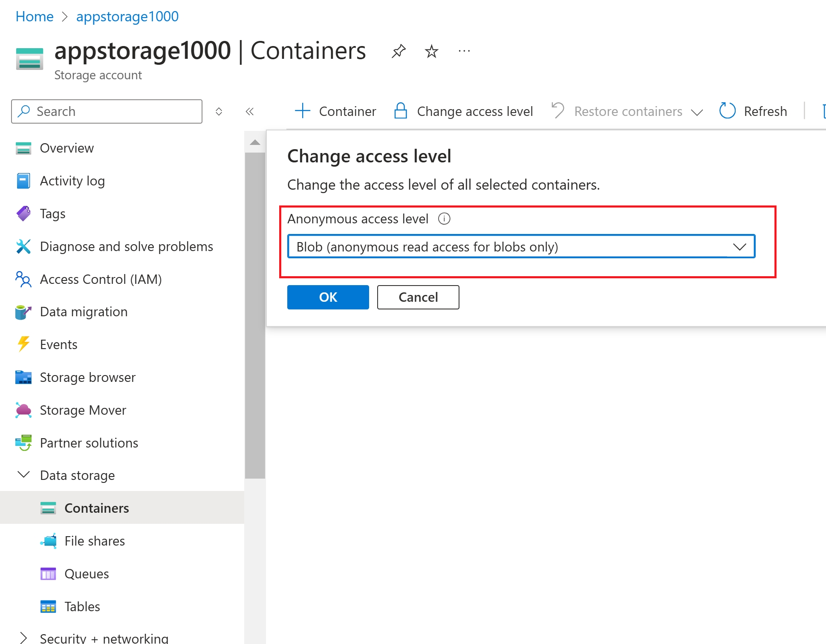The height and width of the screenshot is (644, 826).
Task: Click the Partner solutions icon
Action: pyautogui.click(x=23, y=443)
